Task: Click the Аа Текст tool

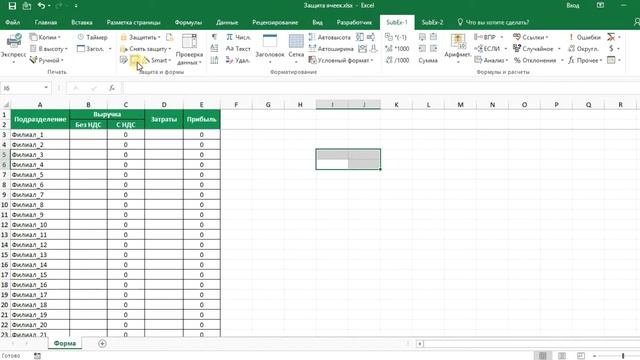Action: coord(238,49)
